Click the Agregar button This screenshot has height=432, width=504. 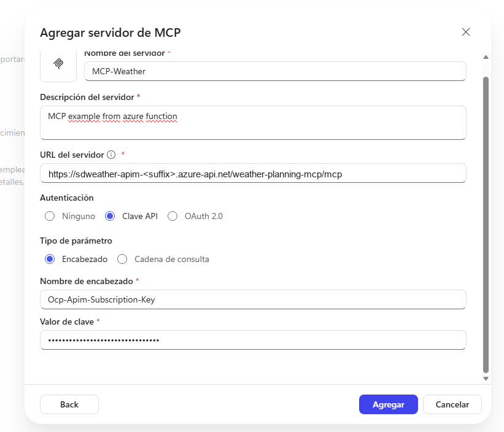point(389,404)
